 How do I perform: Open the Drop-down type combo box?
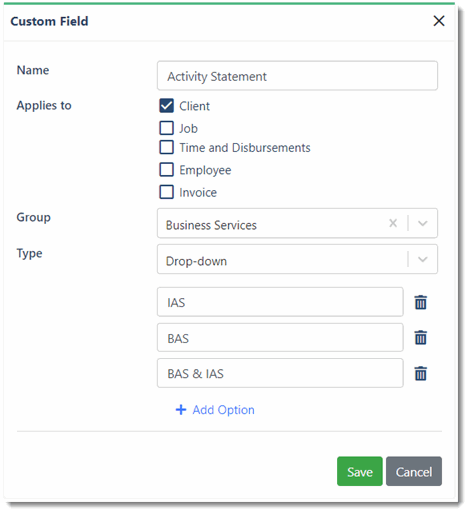click(297, 259)
